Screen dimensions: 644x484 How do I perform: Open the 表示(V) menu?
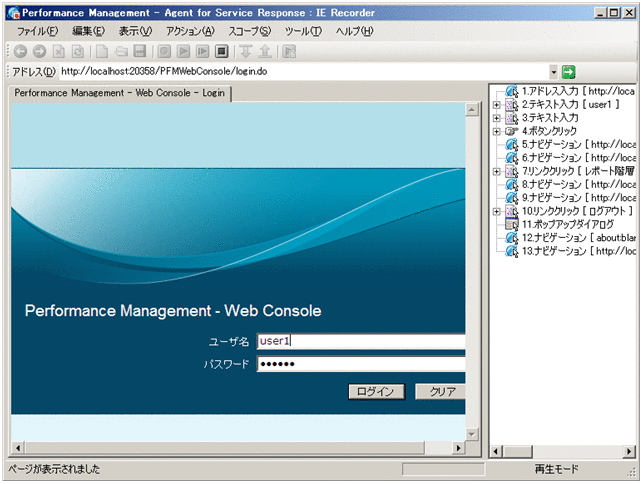pyautogui.click(x=136, y=31)
